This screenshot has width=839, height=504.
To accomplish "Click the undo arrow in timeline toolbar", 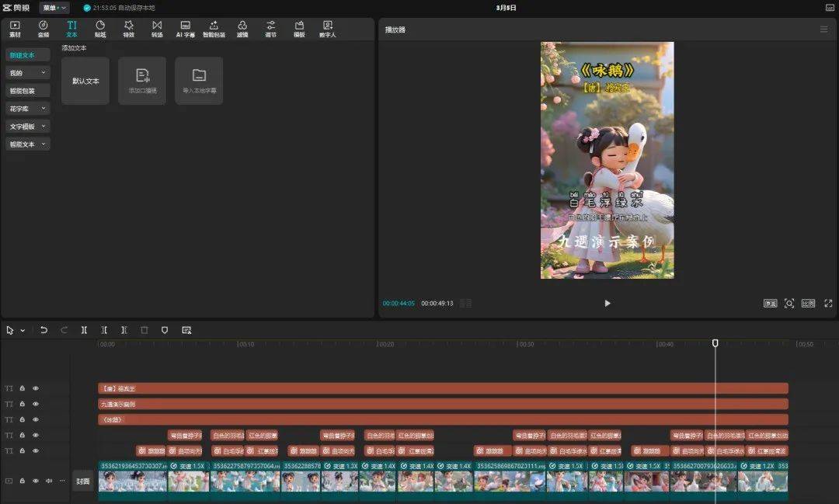I will coord(44,330).
